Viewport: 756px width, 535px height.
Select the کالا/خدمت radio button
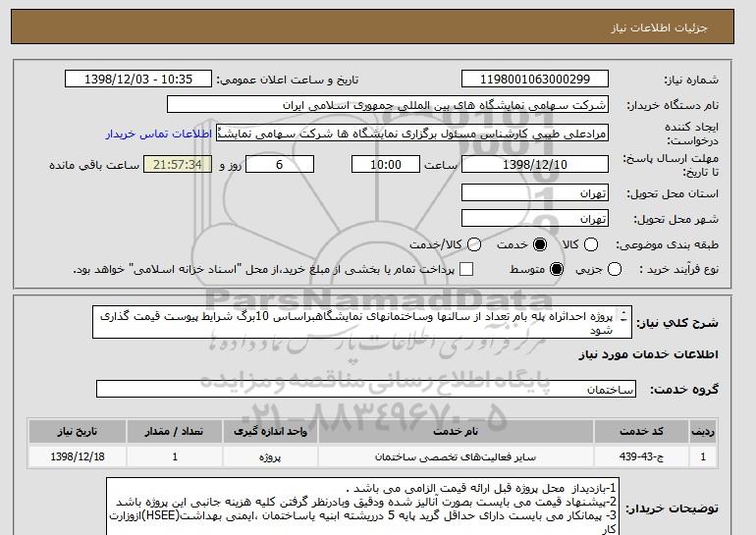click(x=474, y=244)
